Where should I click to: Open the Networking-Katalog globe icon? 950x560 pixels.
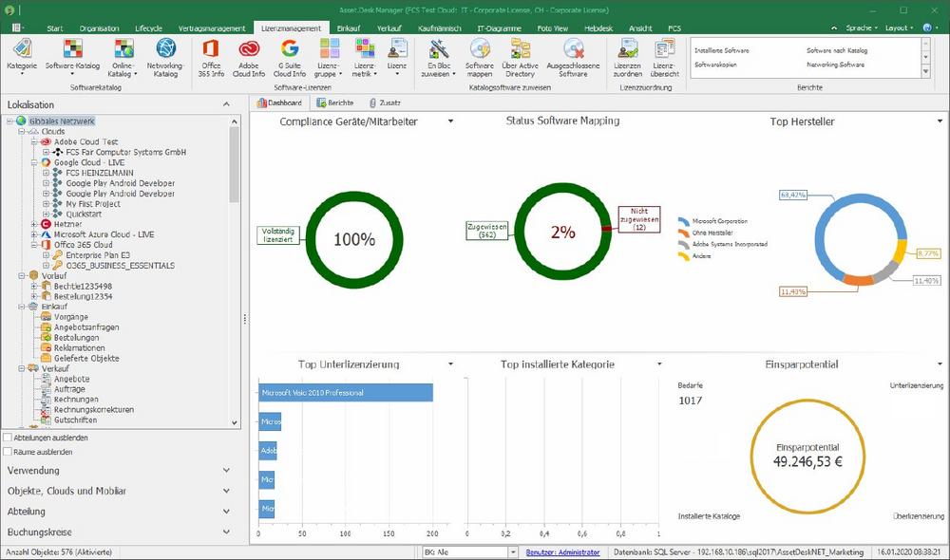click(165, 57)
